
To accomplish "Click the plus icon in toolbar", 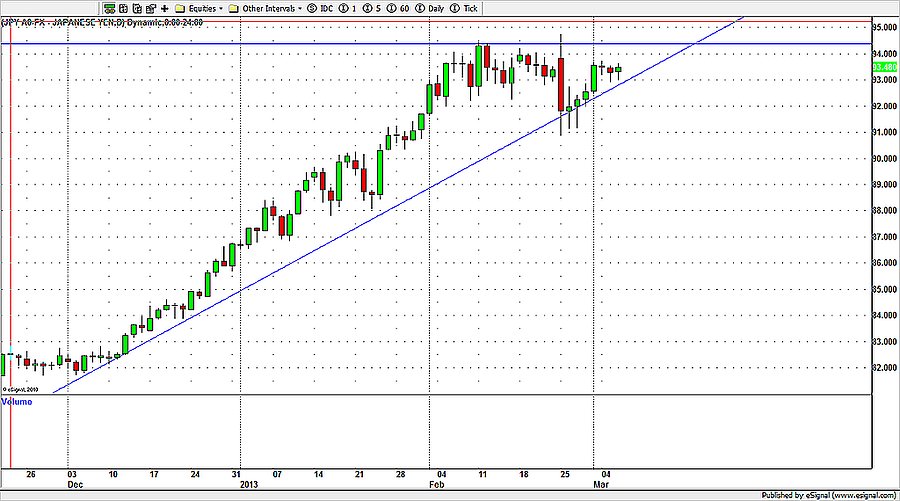I will pyautogui.click(x=164, y=8).
